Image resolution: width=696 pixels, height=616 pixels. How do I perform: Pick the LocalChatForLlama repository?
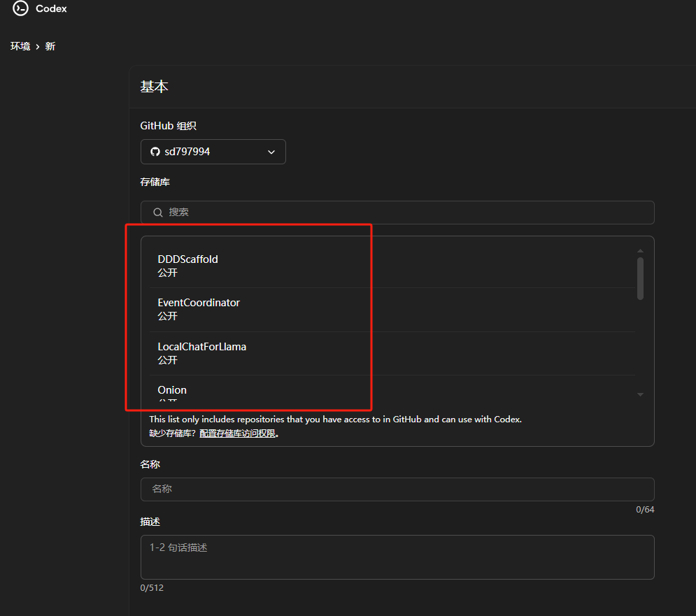tap(201, 352)
